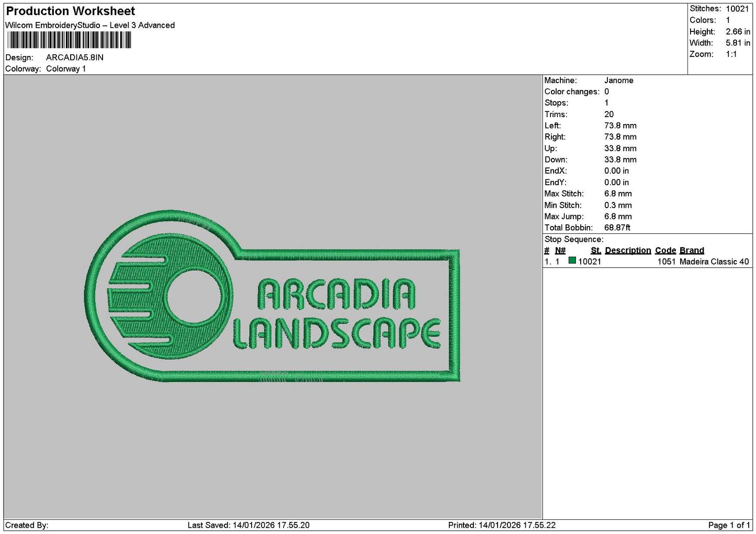Click the green thread color swatch
The height and width of the screenshot is (534, 756).
(x=572, y=260)
